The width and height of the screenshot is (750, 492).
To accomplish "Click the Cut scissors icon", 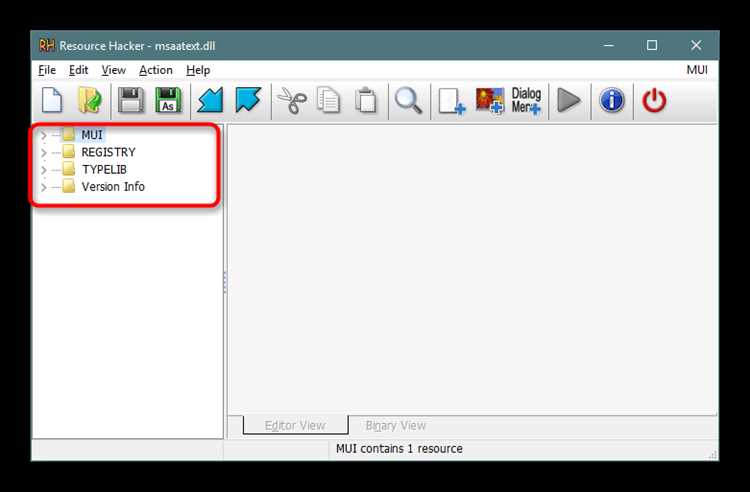I will (292, 101).
